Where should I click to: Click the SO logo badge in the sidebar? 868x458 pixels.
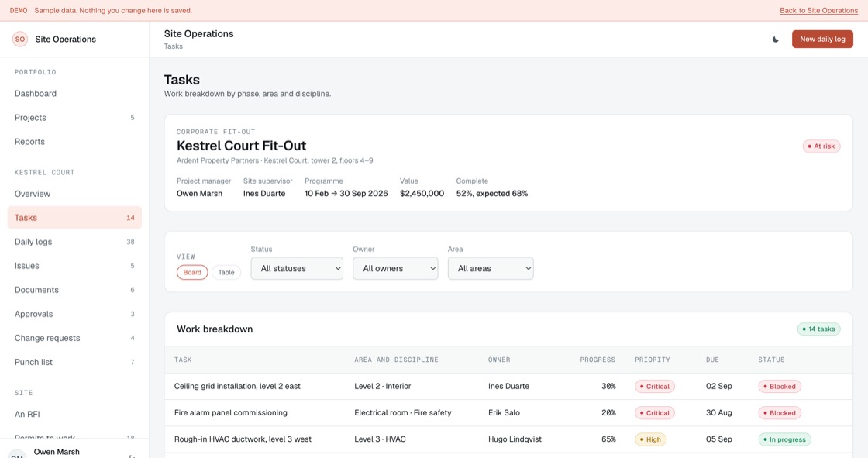click(20, 40)
